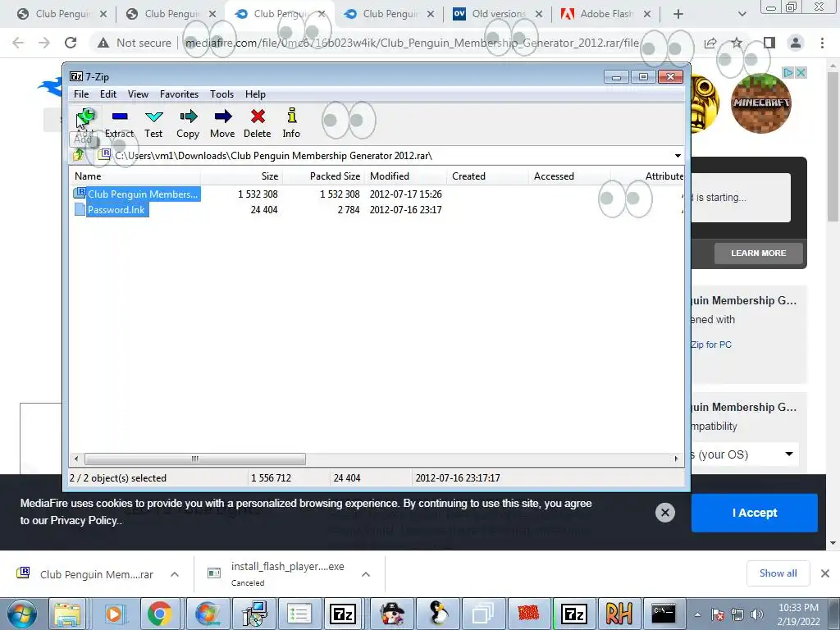Reload the MediaFire page
The width and height of the screenshot is (840, 630).
click(x=71, y=43)
